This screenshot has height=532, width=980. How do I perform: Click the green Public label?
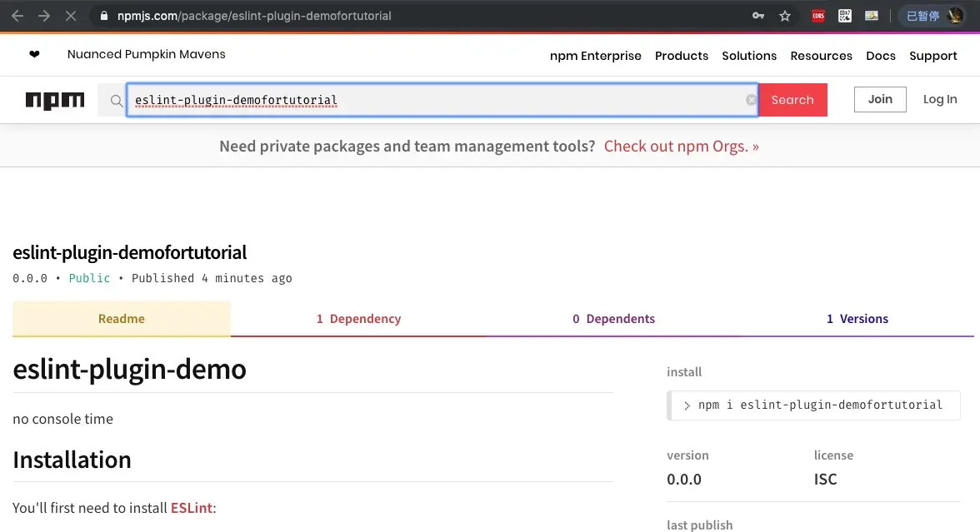[x=89, y=278]
